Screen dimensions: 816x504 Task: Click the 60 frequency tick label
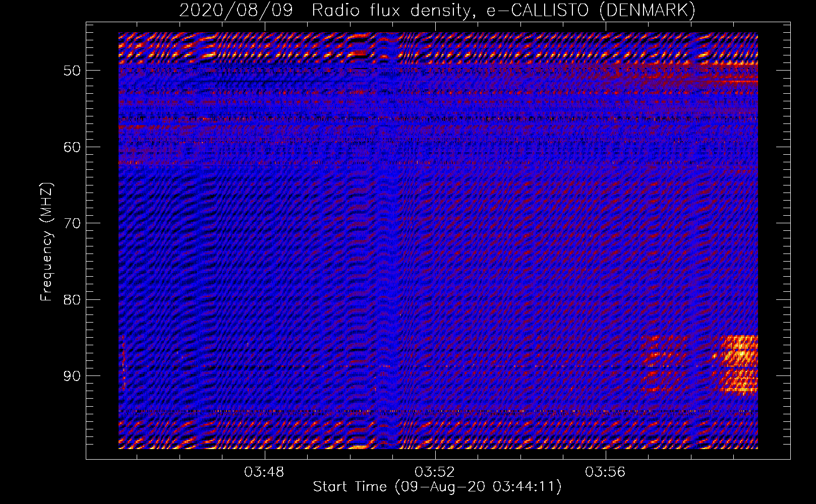point(72,147)
